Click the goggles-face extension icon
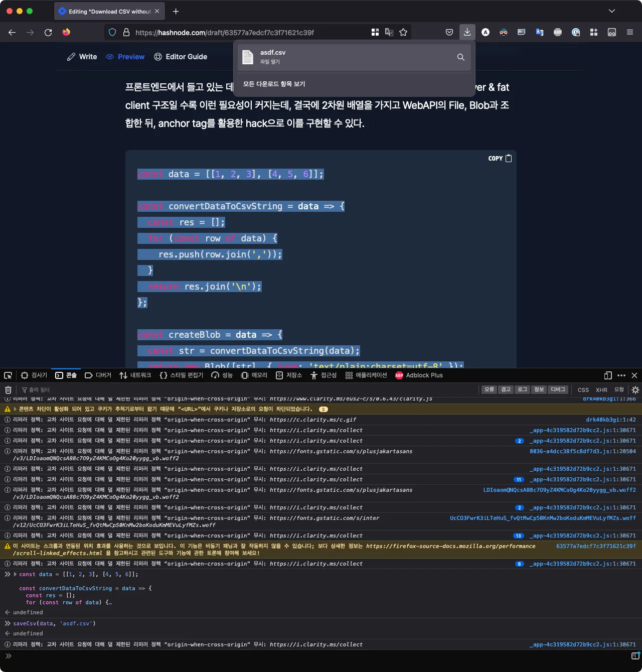642x672 pixels. [504, 32]
